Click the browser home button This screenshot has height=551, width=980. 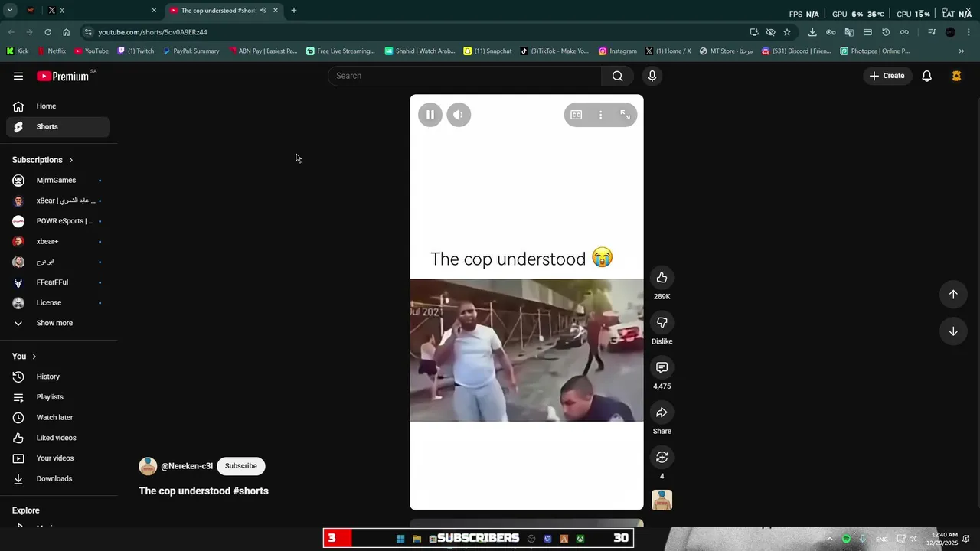pyautogui.click(x=67, y=32)
